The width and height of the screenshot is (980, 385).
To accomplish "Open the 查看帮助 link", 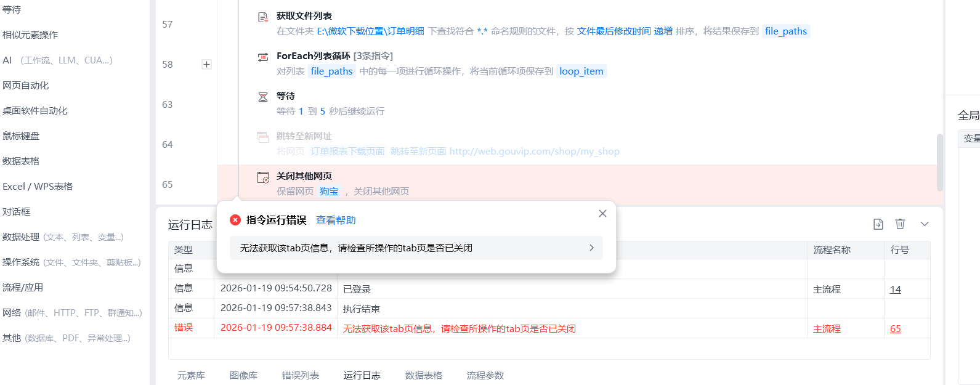I will 336,221.
